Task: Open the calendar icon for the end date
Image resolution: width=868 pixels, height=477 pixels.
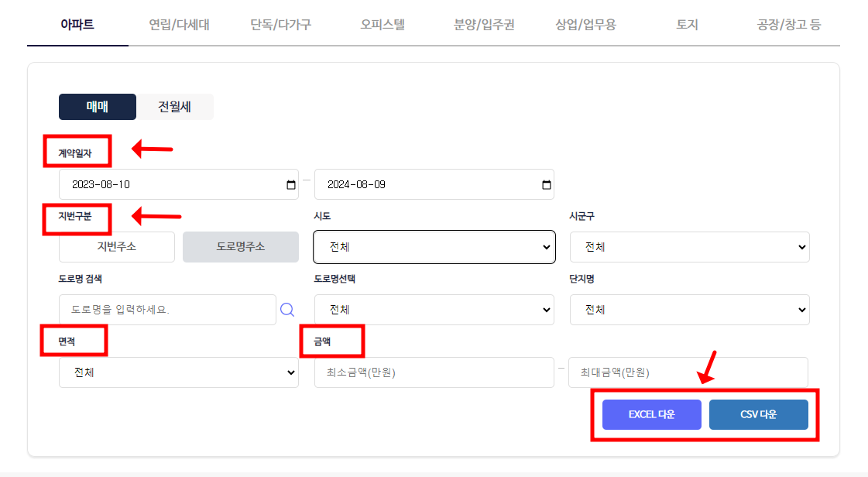Action: tap(547, 184)
